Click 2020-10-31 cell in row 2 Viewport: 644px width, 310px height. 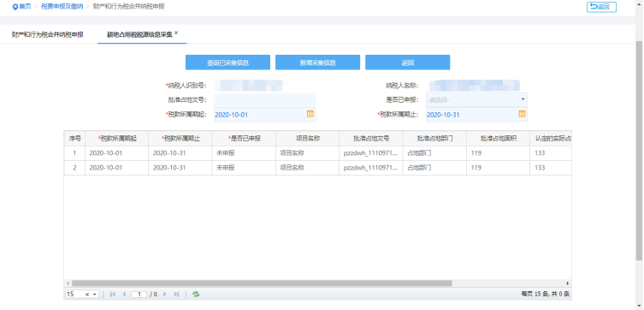[x=180, y=168]
